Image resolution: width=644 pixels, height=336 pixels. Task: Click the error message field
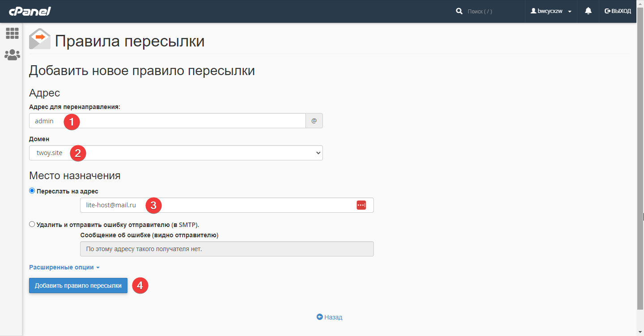[x=227, y=249]
